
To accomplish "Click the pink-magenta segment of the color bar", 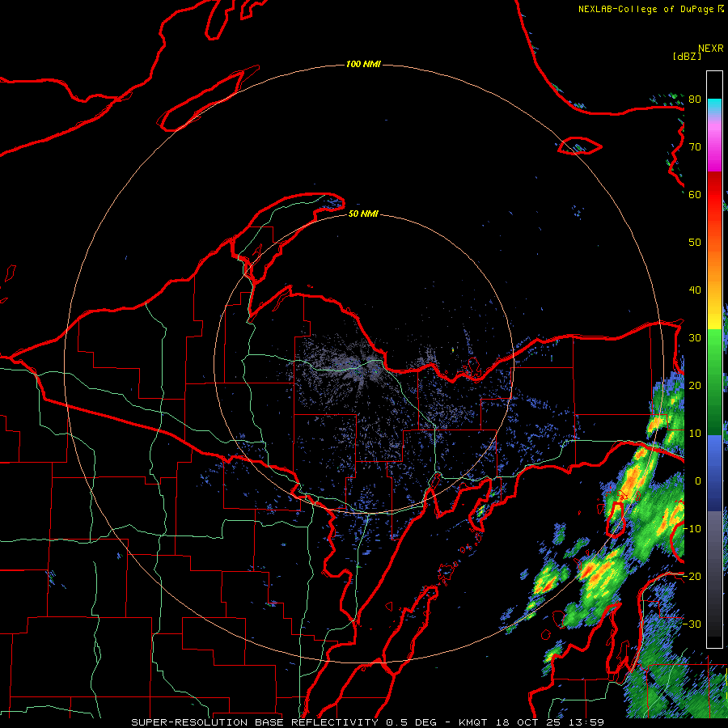I will 714,148.
